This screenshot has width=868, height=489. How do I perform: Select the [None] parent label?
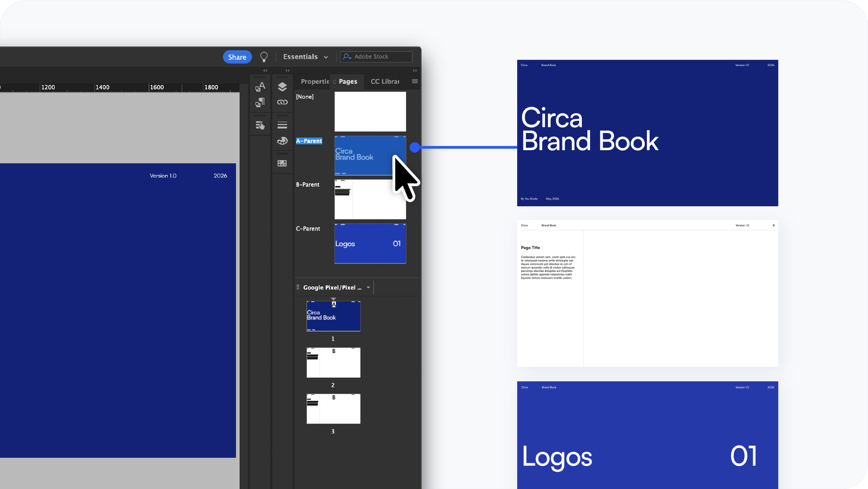305,97
